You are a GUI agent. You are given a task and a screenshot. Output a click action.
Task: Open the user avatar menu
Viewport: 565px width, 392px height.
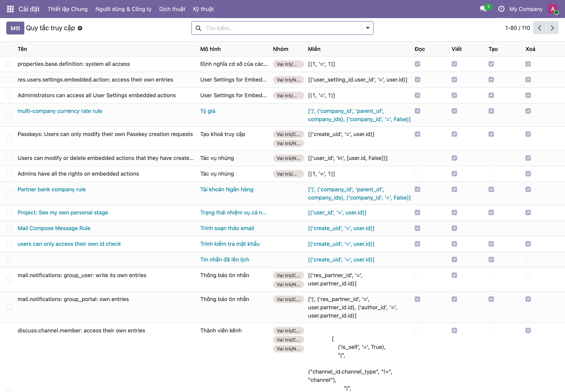(x=553, y=9)
